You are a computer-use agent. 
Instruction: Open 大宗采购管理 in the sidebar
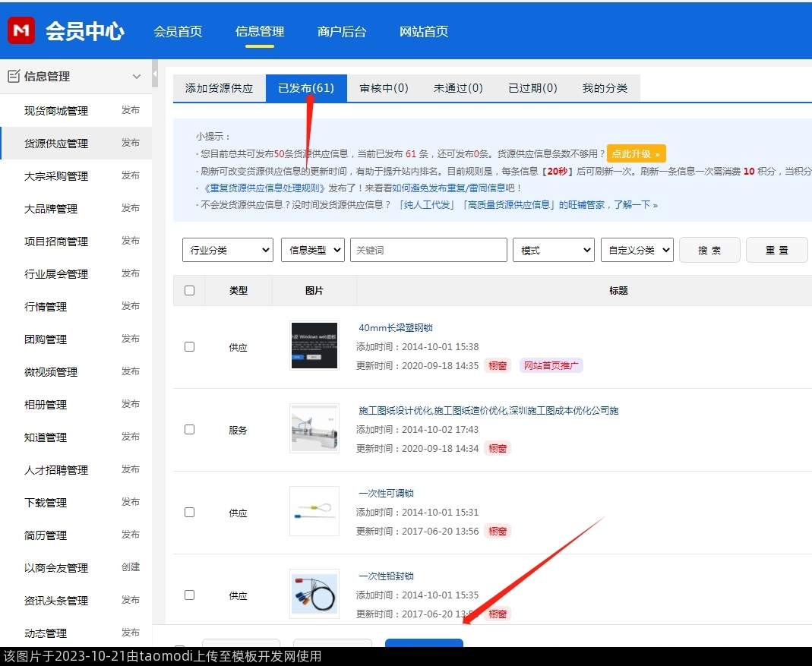(56, 176)
